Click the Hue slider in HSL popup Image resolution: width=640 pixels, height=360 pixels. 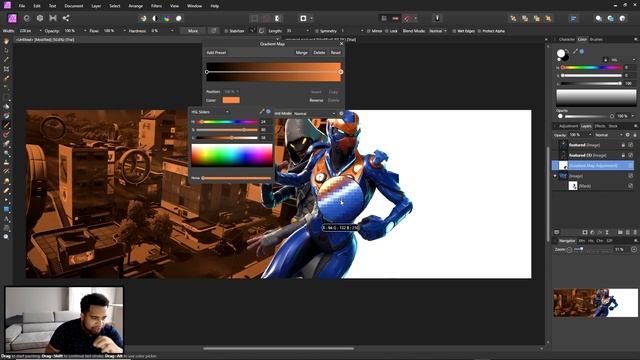click(x=227, y=122)
